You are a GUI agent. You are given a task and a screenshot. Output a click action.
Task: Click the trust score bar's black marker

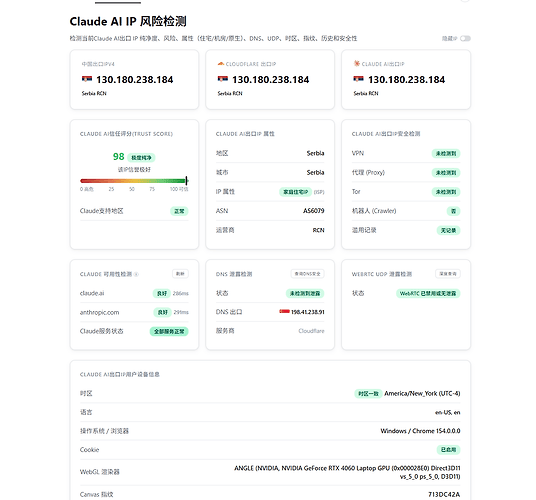point(186,181)
